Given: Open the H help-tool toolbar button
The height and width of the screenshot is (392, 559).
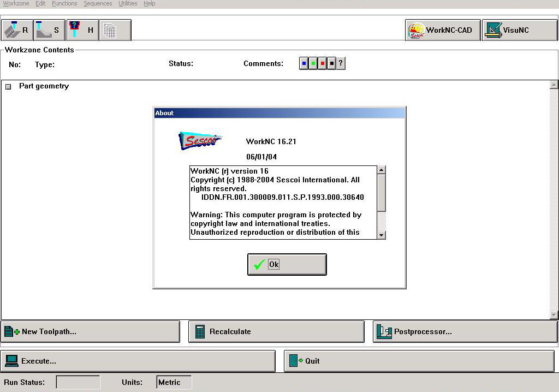Looking at the screenshot, I should click(83, 30).
